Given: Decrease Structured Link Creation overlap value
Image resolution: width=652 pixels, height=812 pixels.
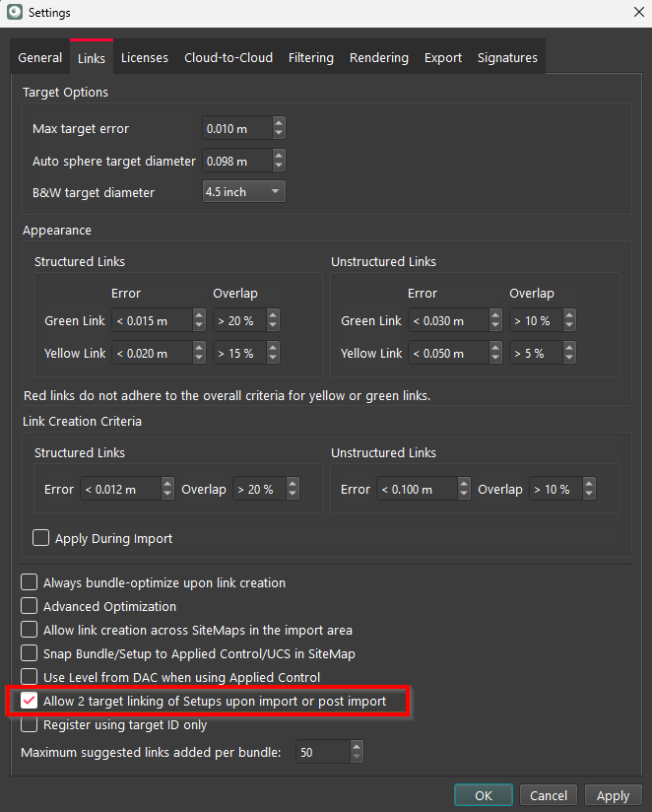Looking at the screenshot, I should point(292,494).
